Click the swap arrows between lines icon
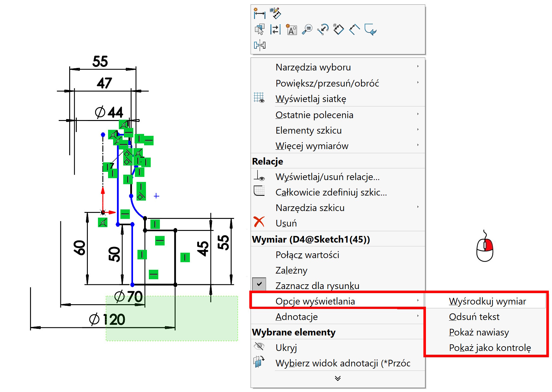The height and width of the screenshot is (392, 552). pyautogui.click(x=275, y=30)
